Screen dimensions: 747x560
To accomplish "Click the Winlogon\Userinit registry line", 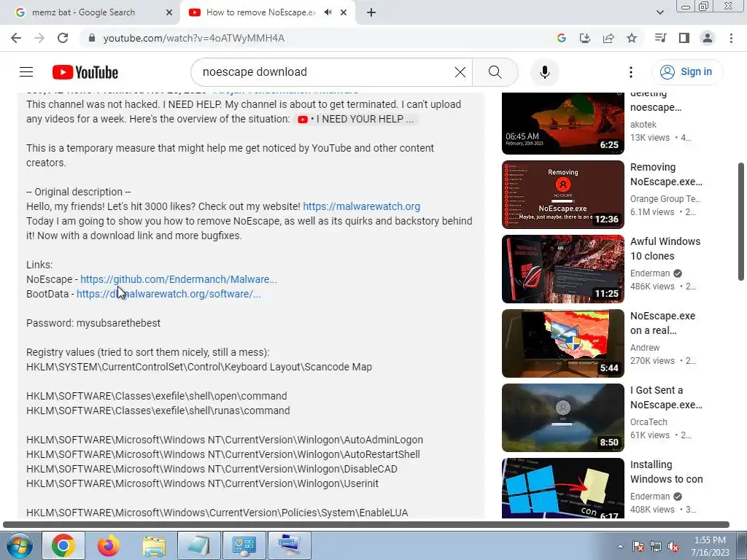I will [203, 484].
